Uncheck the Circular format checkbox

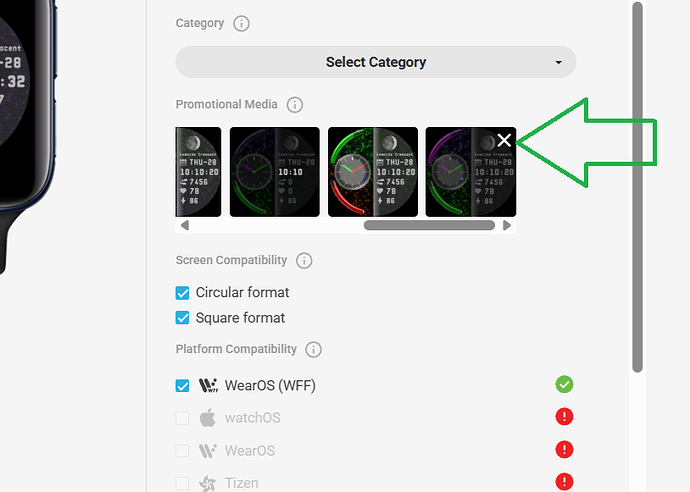182,293
